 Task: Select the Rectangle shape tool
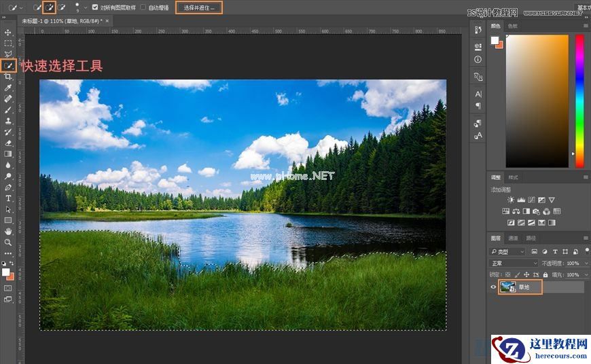[x=8, y=220]
